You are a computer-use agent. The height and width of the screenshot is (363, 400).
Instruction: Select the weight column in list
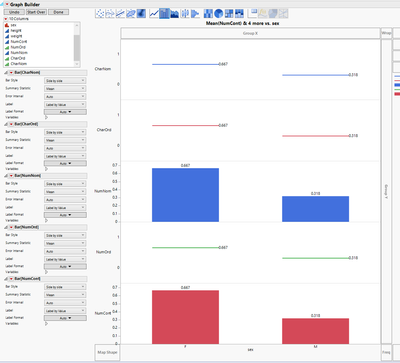tap(16, 36)
